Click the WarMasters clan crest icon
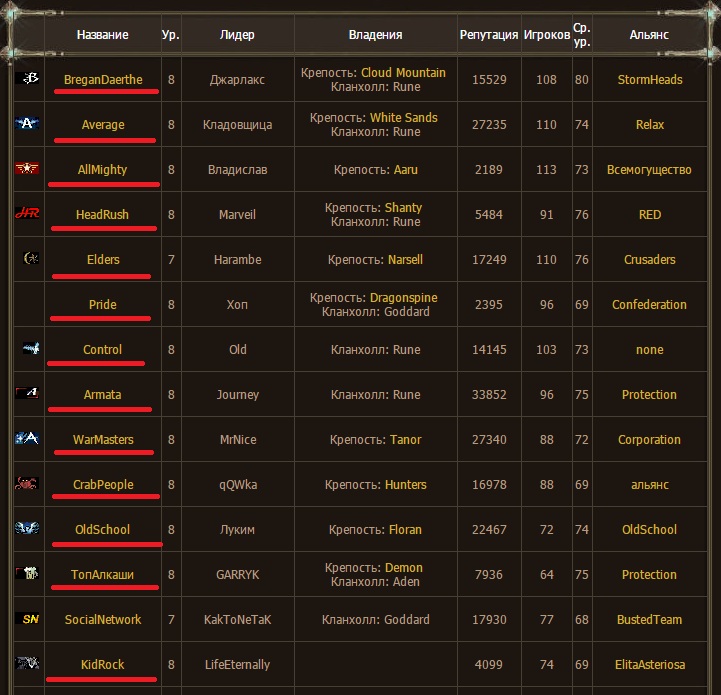The height and width of the screenshot is (695, 721). pos(28,439)
